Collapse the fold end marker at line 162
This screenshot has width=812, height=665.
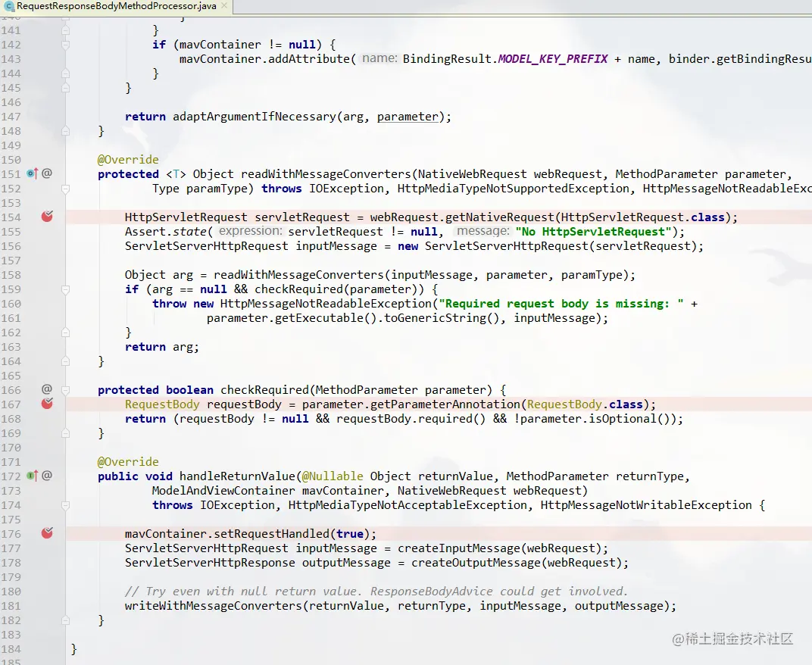coord(65,332)
